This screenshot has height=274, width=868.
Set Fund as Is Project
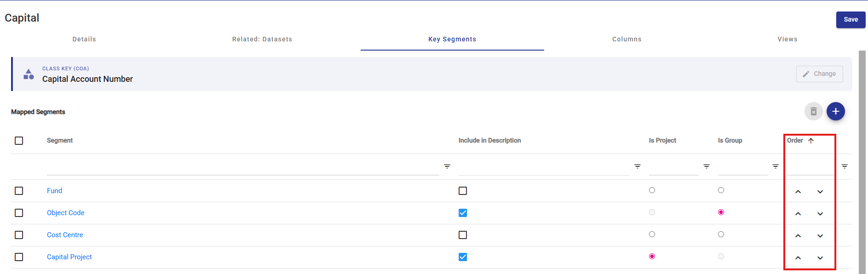click(652, 190)
